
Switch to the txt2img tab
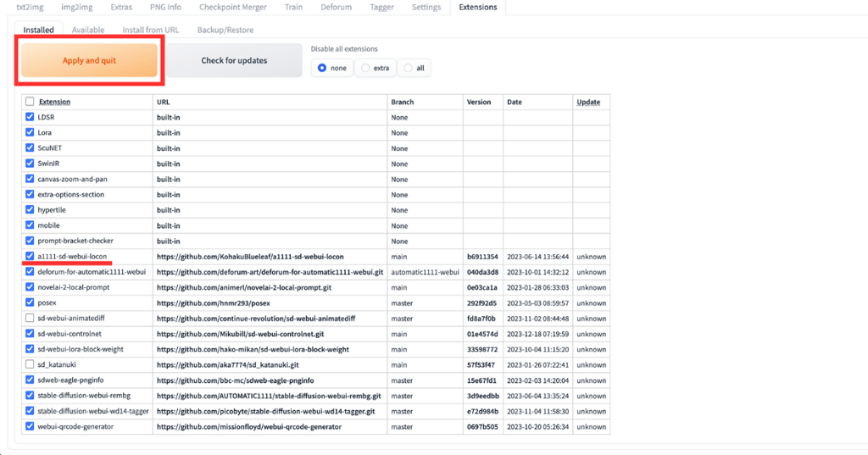coord(31,8)
